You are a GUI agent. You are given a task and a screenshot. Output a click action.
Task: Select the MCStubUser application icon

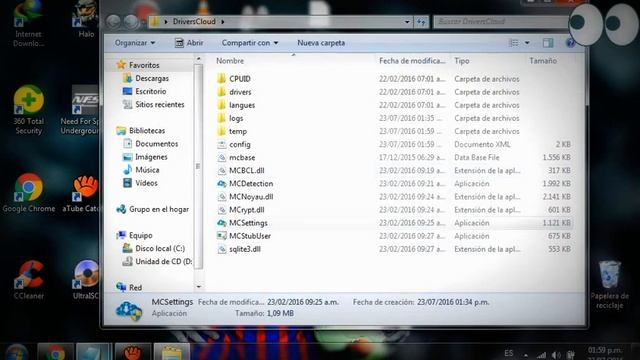pyautogui.click(x=221, y=236)
